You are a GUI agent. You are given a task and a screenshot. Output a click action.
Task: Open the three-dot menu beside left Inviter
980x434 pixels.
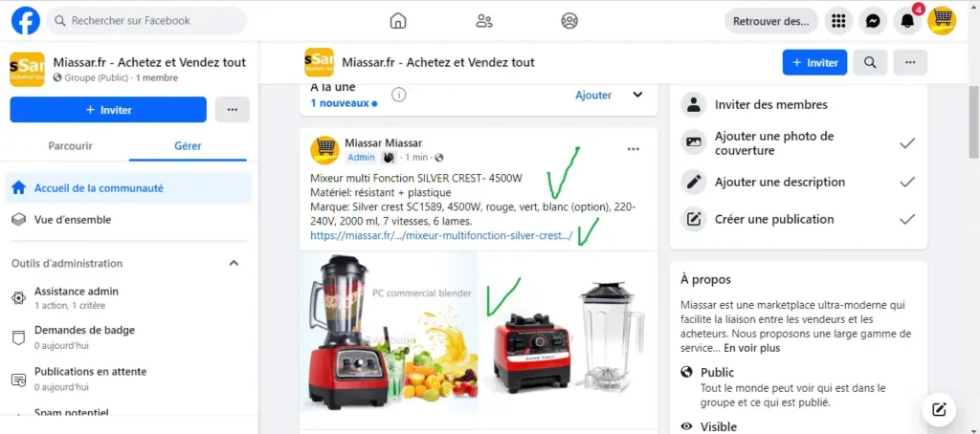(x=233, y=110)
